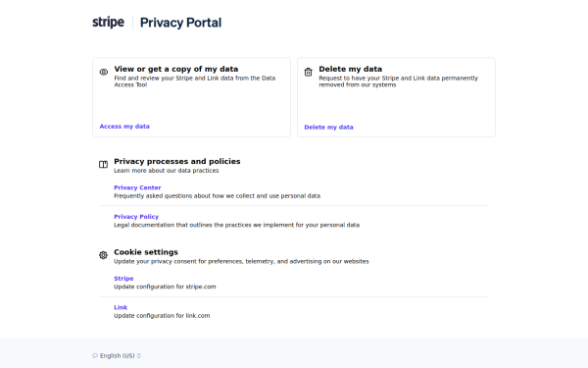Click the eye icon beside View data
This screenshot has width=588, height=368.
(104, 72)
